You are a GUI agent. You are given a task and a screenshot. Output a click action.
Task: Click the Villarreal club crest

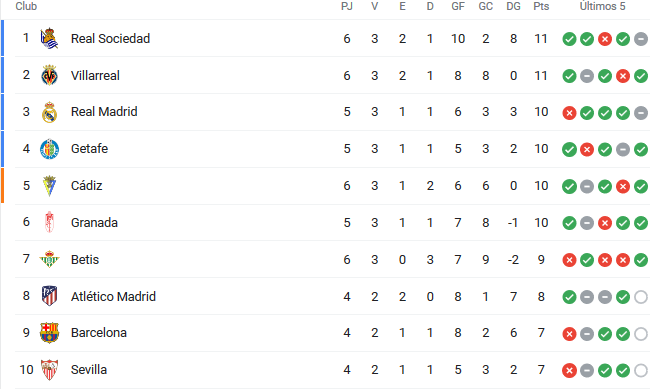pyautogui.click(x=49, y=75)
